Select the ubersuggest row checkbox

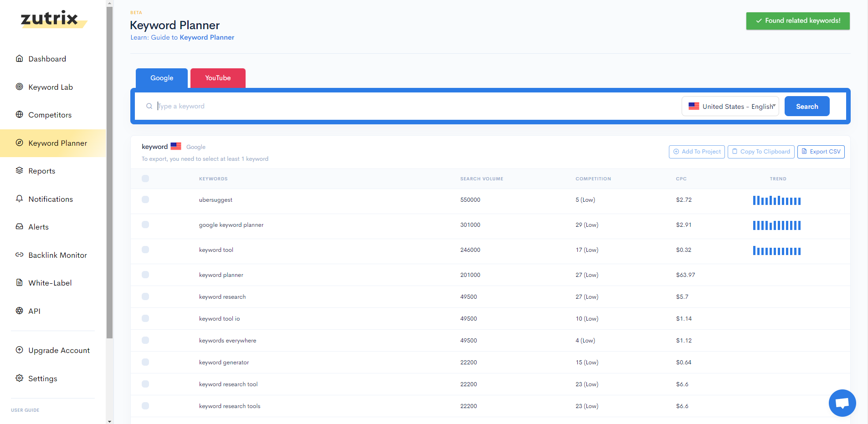[145, 199]
